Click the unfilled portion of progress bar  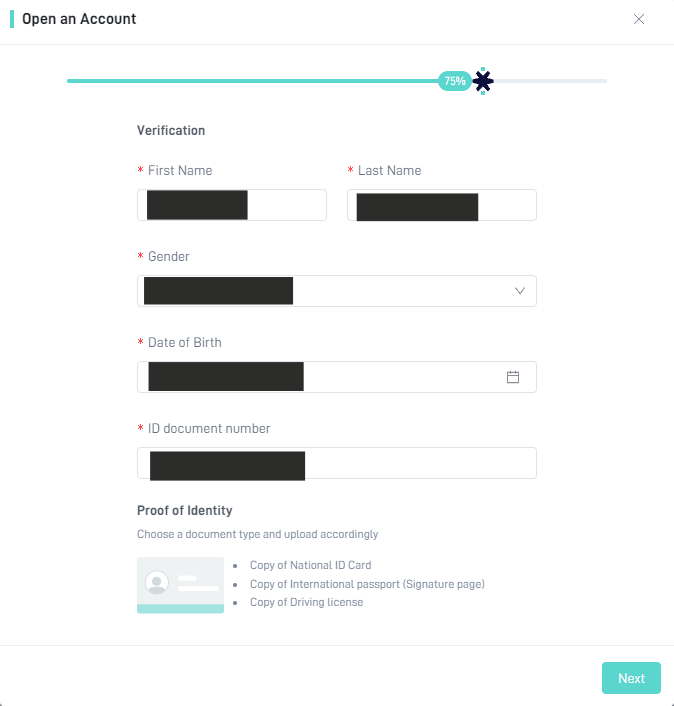pyautogui.click(x=550, y=81)
